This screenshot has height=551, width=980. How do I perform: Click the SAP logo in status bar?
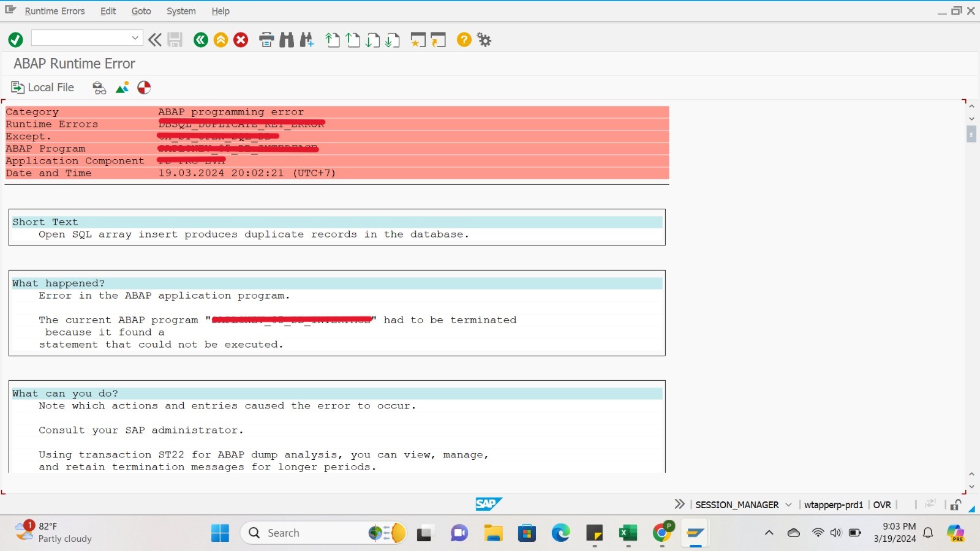[488, 504]
